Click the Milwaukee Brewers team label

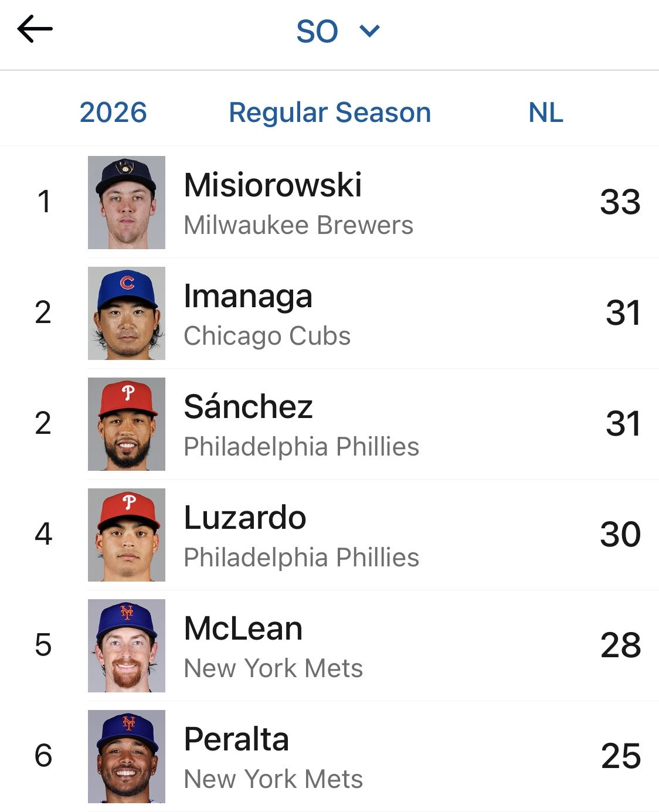pos(298,225)
